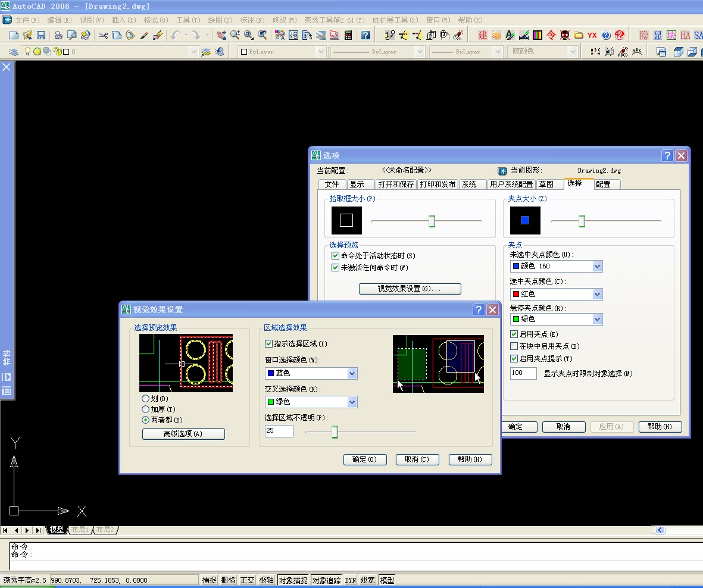Switch to the 显示 tab
The width and height of the screenshot is (703, 588).
361,184
